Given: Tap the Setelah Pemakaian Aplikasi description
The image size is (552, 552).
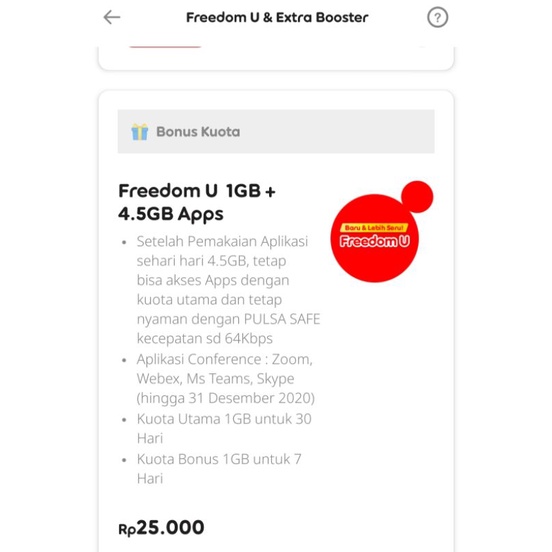Looking at the screenshot, I should pos(228,290).
